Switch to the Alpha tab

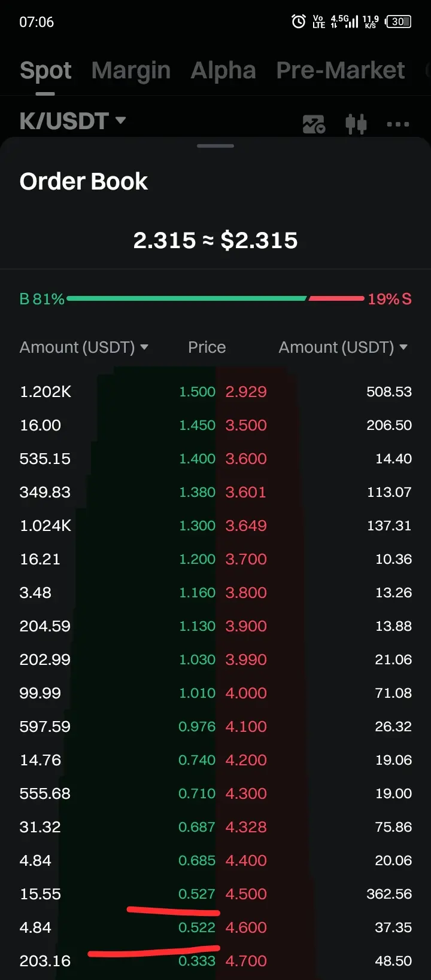(223, 71)
